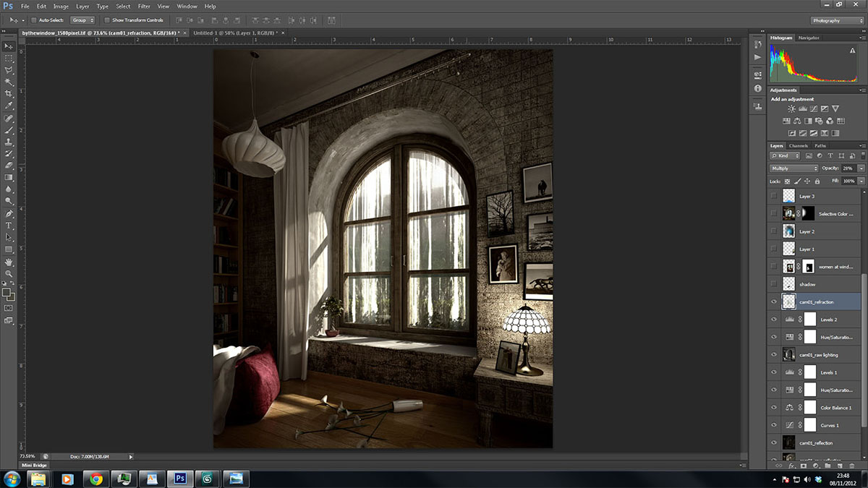Activate the Hand tool
868x488 pixels.
click(x=9, y=262)
